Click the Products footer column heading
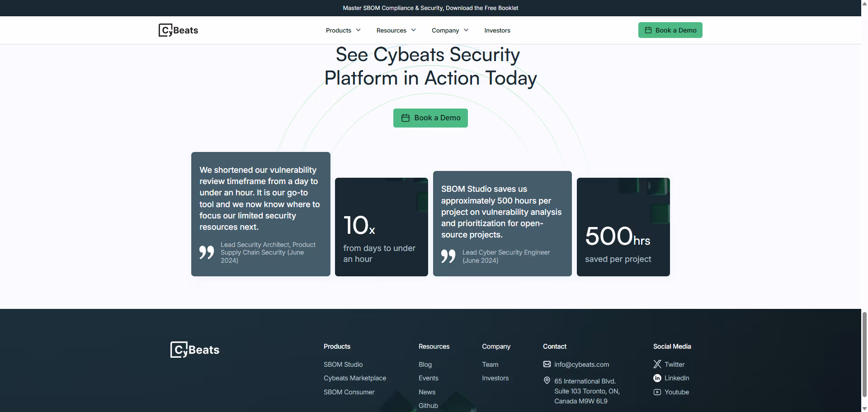The width and height of the screenshot is (868, 412). click(x=337, y=346)
